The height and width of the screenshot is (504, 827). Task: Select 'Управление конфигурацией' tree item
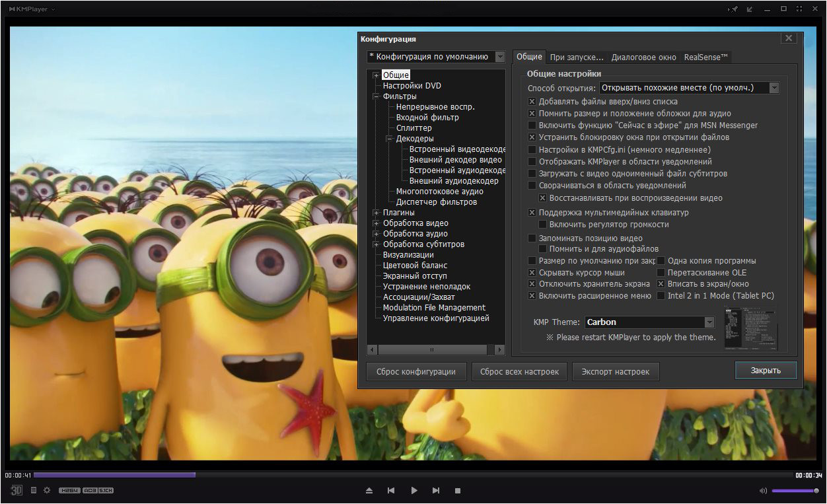pyautogui.click(x=436, y=318)
